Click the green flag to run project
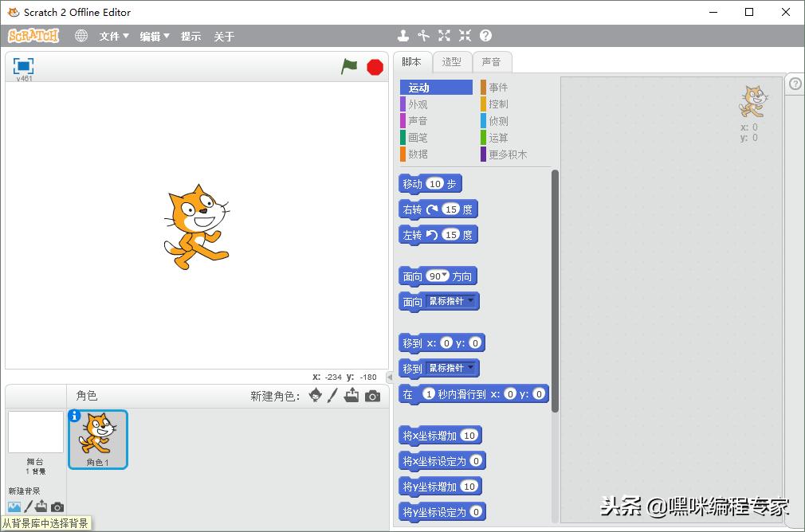 click(x=349, y=68)
